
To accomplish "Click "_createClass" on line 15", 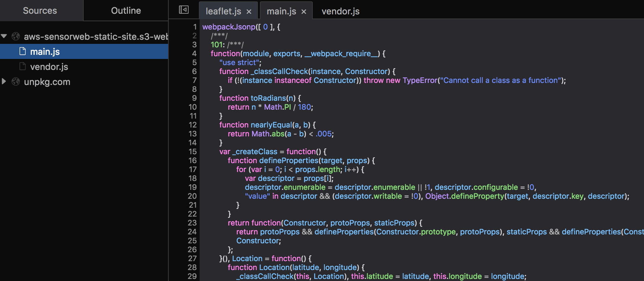I will point(255,151).
